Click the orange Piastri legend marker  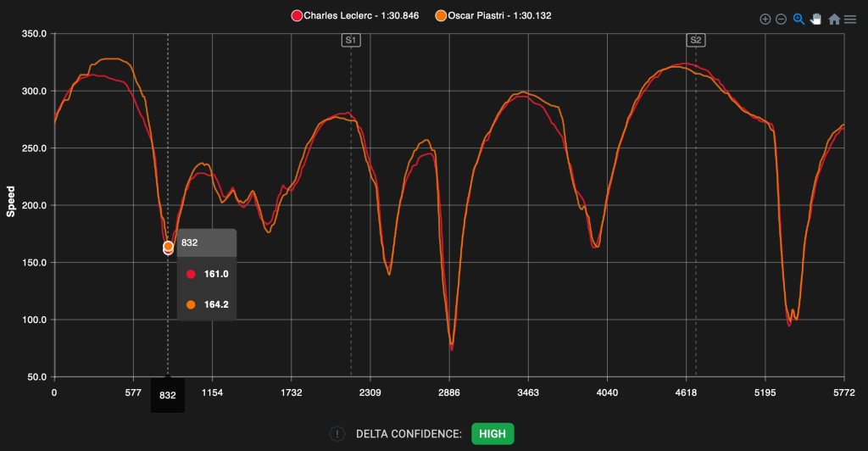pyautogui.click(x=441, y=15)
